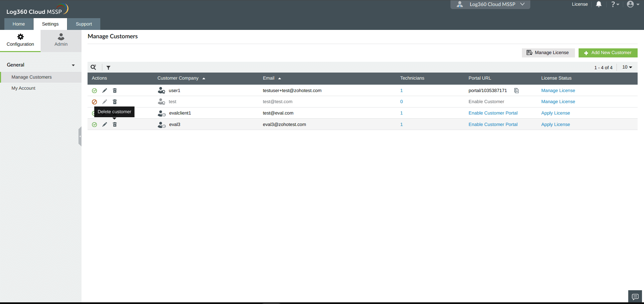Toggle eval3 customer status check icon
This screenshot has height=304, width=644.
pyautogui.click(x=95, y=125)
